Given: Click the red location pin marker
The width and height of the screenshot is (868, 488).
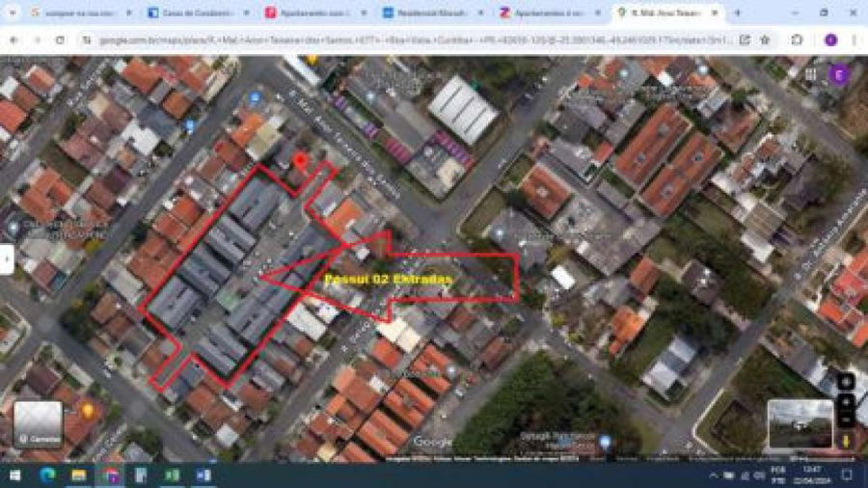Looking at the screenshot, I should tap(300, 162).
